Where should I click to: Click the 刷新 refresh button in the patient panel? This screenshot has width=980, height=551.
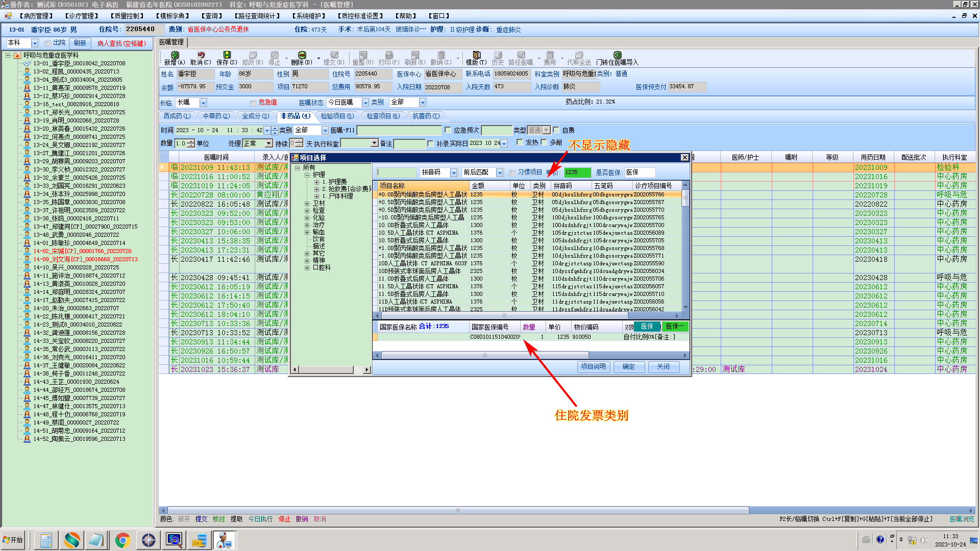pyautogui.click(x=80, y=43)
